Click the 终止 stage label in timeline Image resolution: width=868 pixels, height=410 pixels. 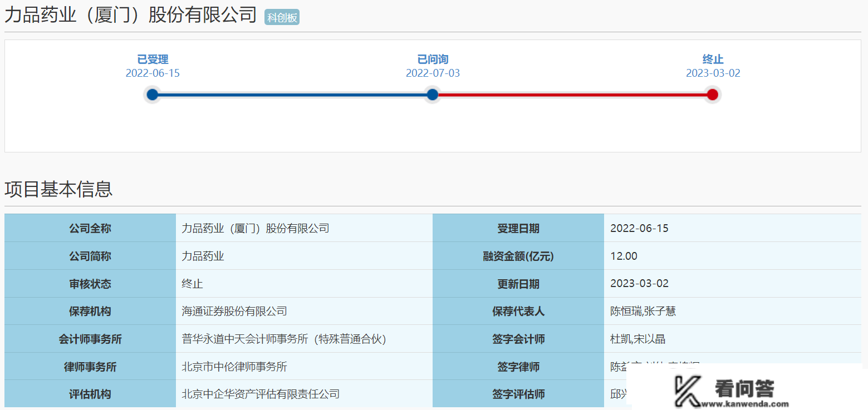(x=713, y=59)
